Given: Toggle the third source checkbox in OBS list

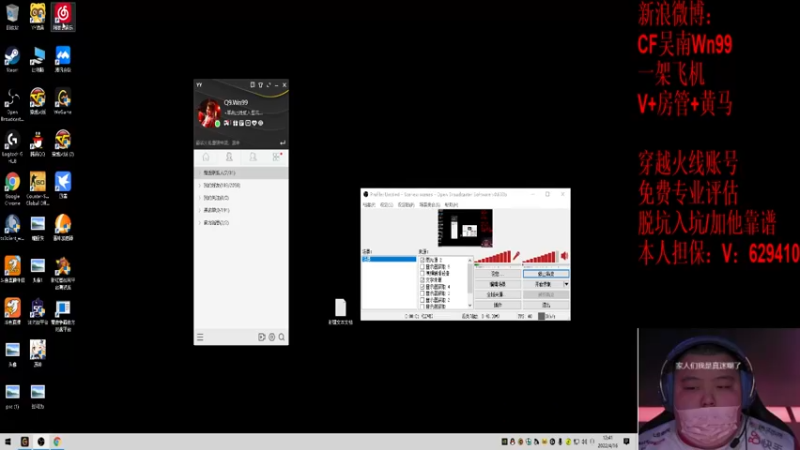Looking at the screenshot, I should (x=422, y=273).
